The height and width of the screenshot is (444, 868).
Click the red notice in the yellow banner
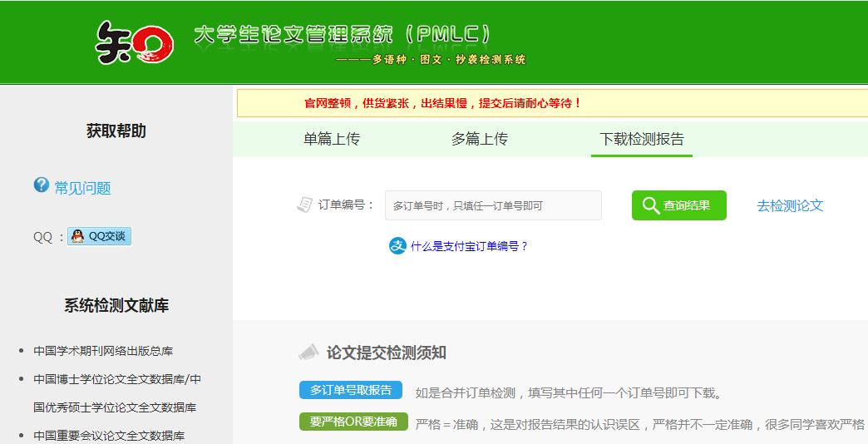click(x=442, y=103)
